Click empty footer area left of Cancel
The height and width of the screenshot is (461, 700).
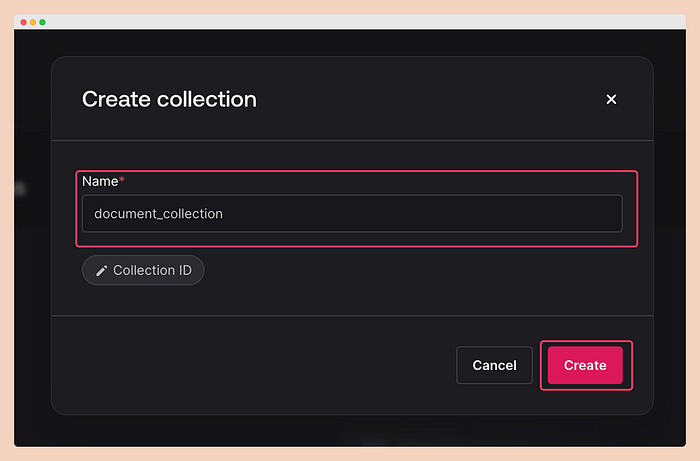[x=250, y=365]
